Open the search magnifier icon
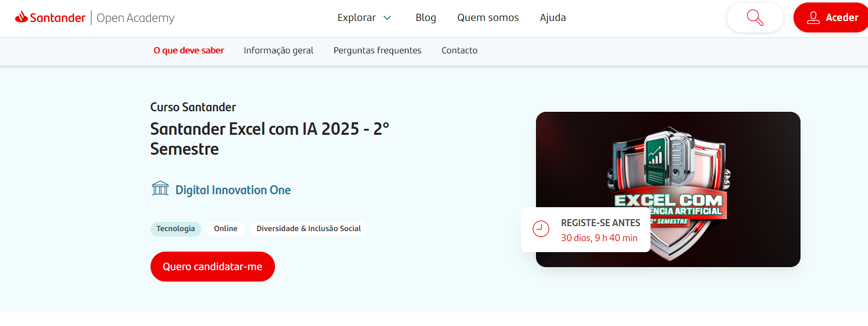The image size is (868, 326). (754, 17)
